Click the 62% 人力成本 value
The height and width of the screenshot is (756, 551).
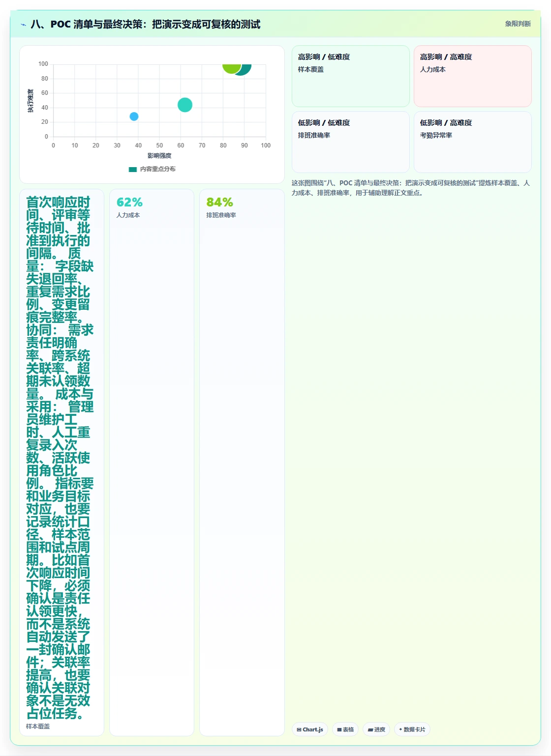click(x=129, y=203)
